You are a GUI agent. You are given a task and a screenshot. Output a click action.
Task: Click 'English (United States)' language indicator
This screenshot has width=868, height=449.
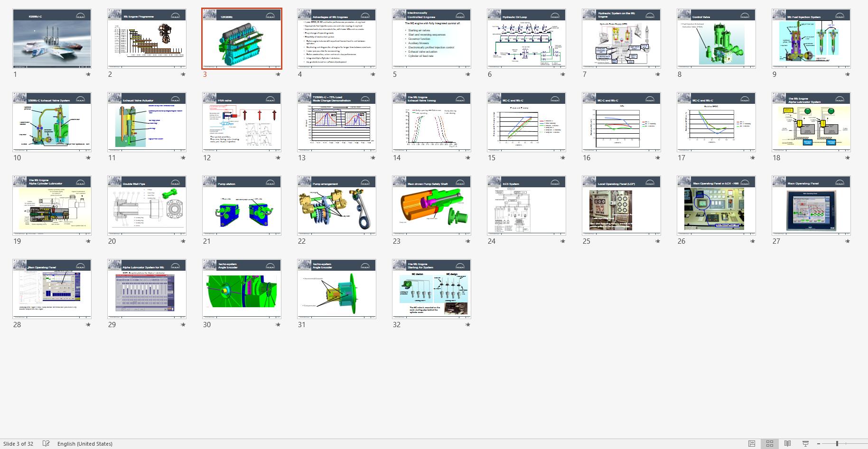85,444
